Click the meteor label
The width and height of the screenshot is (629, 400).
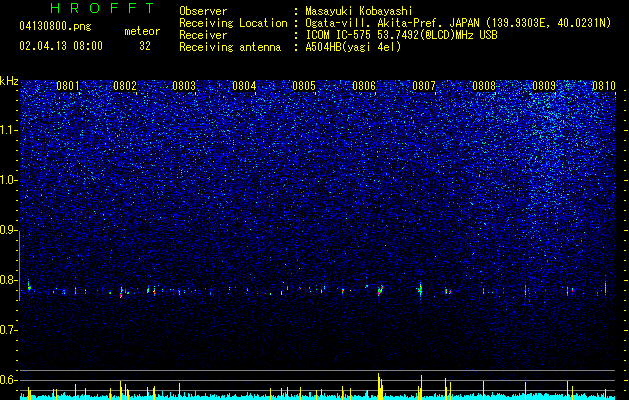[x=142, y=31]
